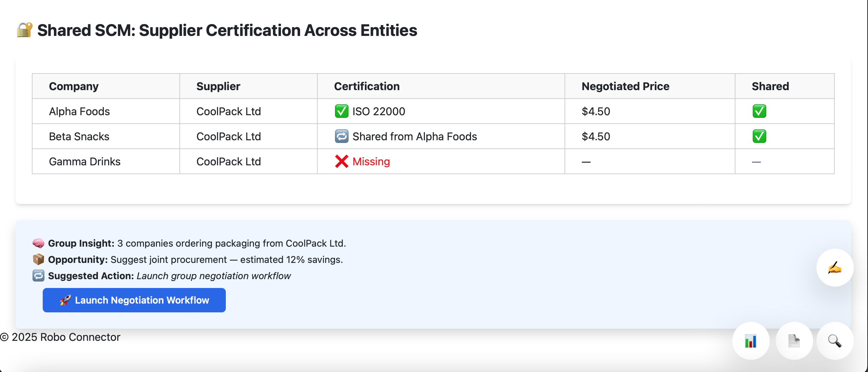Click the package Opportunity icon
The image size is (868, 372).
tap(38, 260)
